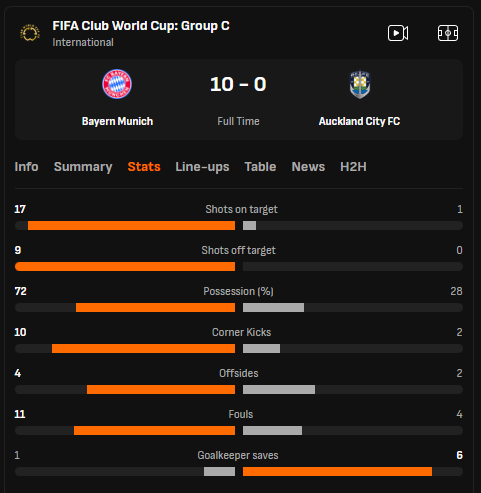The image size is (481, 493).
Task: Click the Auckland City FC team name
Action: [x=359, y=121]
